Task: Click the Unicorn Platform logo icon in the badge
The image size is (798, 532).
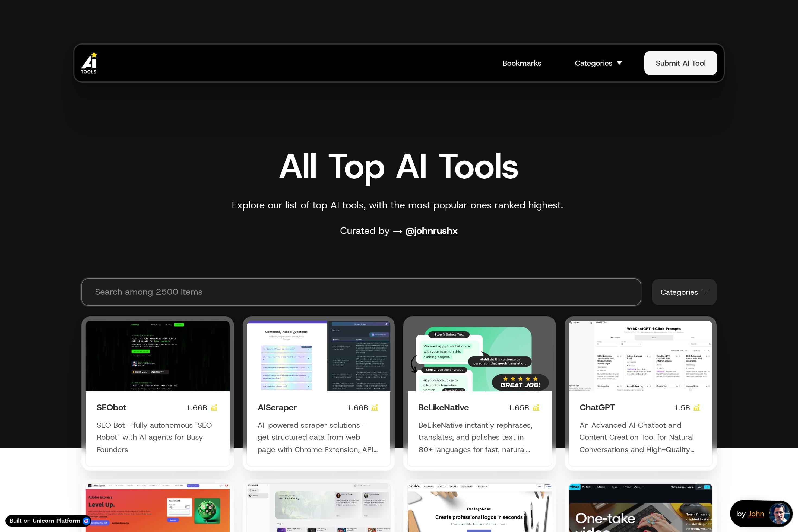Action: [86, 521]
